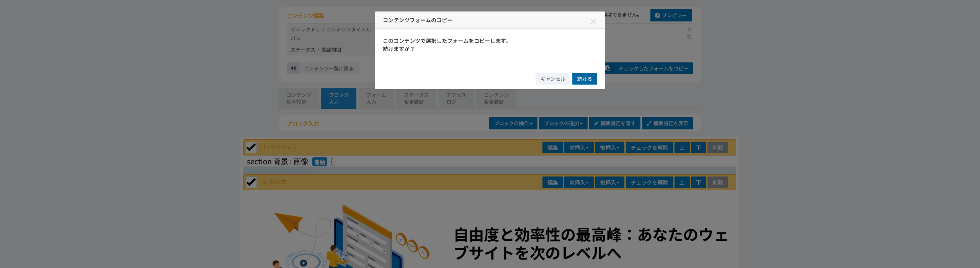Move セクション block up with 上

[x=682, y=148]
